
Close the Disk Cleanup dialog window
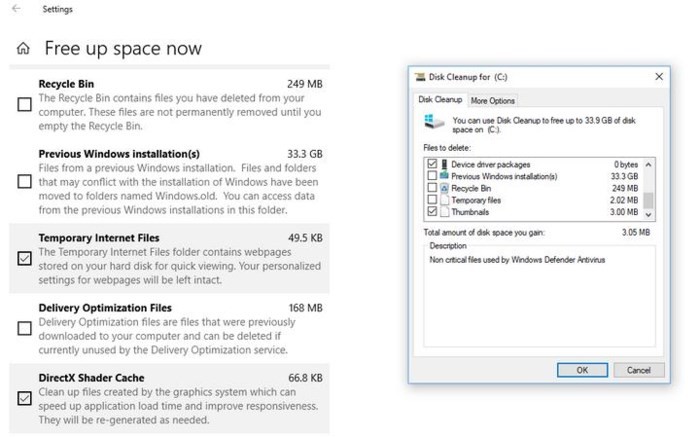[658, 76]
